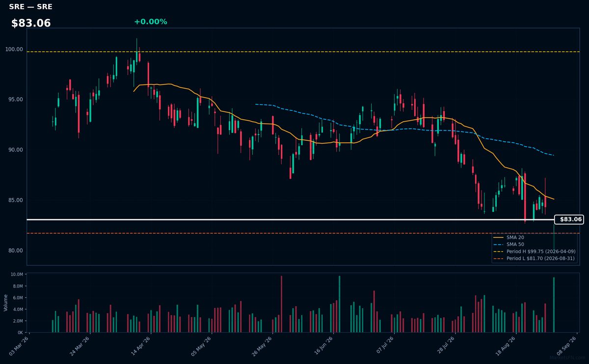Click the $83.06 current price tag
The height and width of the screenshot is (364, 589).
click(569, 219)
